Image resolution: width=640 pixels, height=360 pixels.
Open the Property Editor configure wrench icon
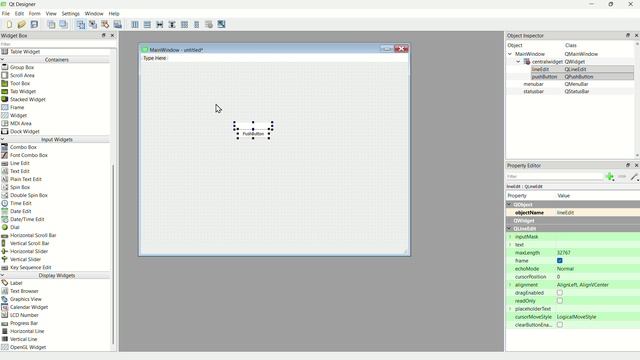(x=634, y=177)
